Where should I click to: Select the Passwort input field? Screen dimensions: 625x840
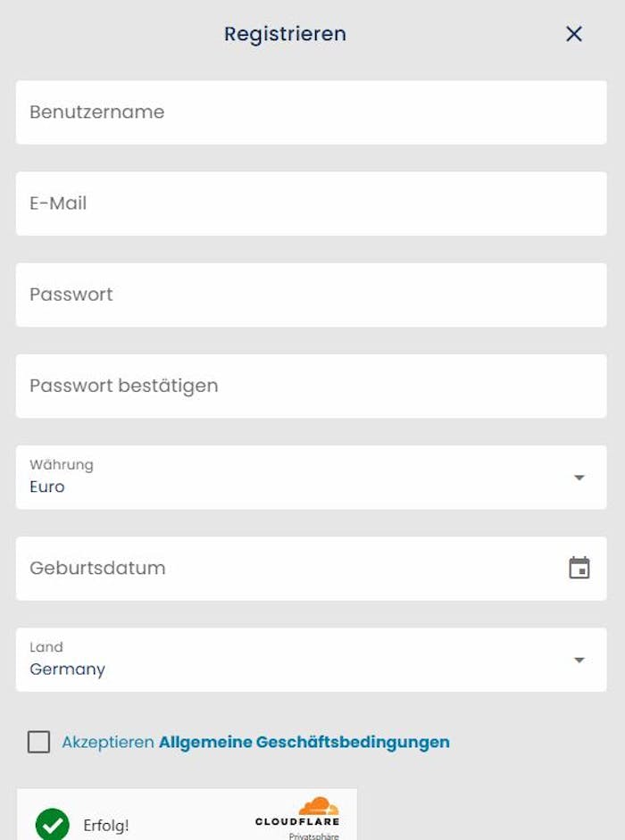311,295
